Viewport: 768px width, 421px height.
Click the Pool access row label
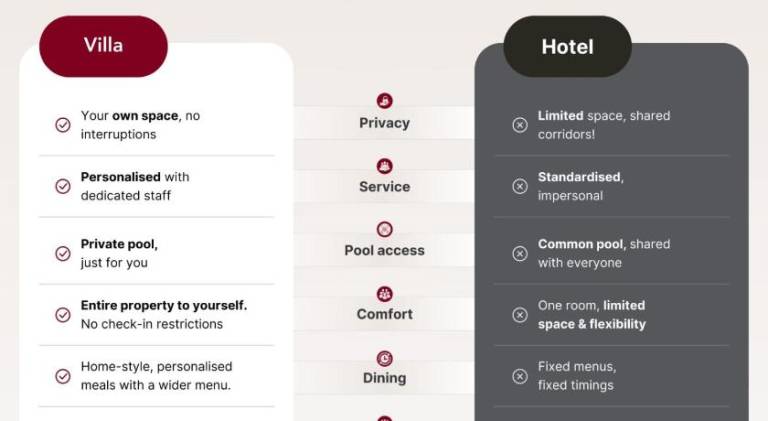[x=384, y=250]
